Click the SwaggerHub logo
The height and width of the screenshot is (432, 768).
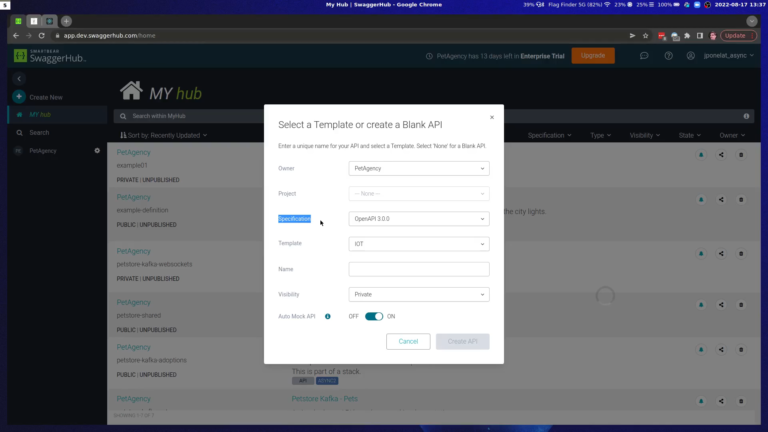click(49, 56)
